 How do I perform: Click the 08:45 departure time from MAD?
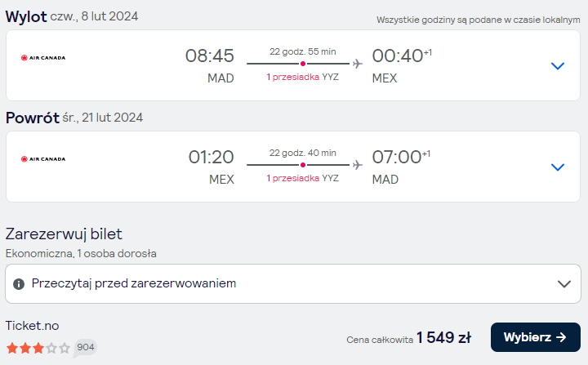coord(210,56)
